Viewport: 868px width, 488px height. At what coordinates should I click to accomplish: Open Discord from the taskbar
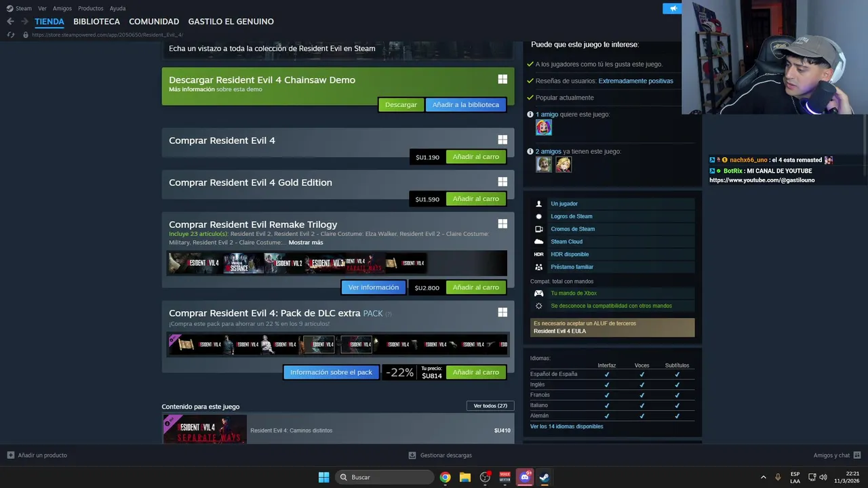[525, 477]
